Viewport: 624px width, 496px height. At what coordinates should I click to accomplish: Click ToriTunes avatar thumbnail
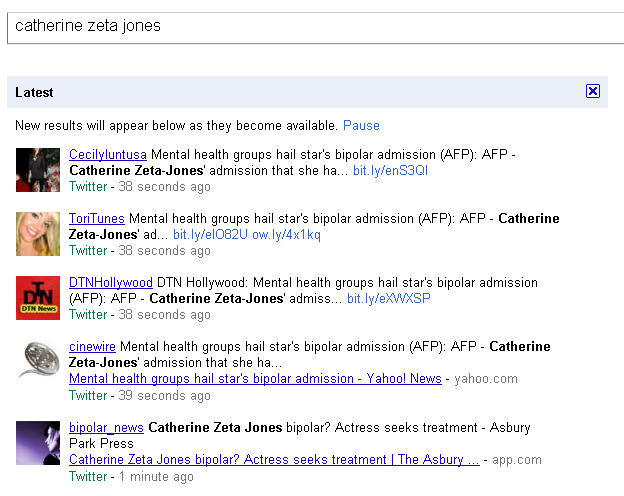coord(38,234)
